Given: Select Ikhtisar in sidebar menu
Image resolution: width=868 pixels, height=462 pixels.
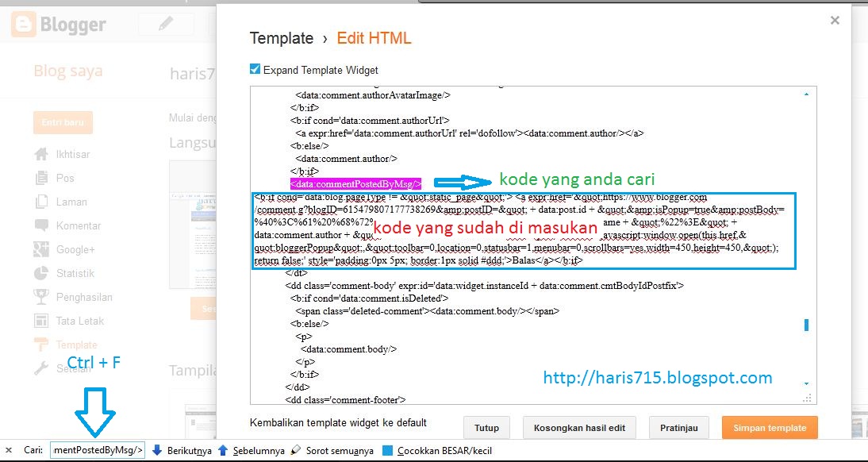Looking at the screenshot, I should [x=73, y=155].
